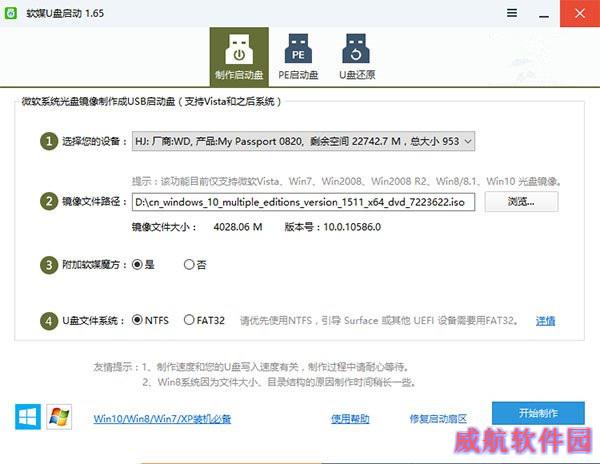The width and height of the screenshot is (600, 464).
Task: Click the 修复启动扇区 link
Action: click(x=438, y=418)
